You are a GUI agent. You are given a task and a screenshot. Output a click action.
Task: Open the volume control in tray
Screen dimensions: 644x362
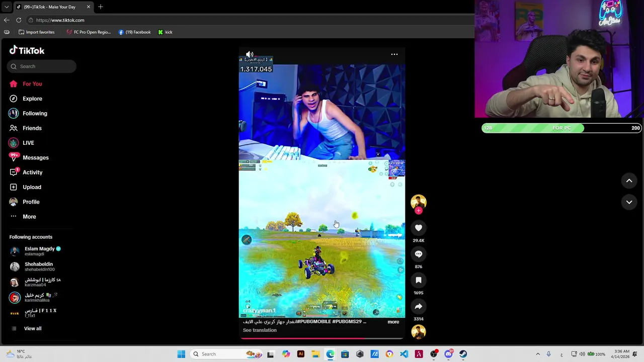coord(582,354)
